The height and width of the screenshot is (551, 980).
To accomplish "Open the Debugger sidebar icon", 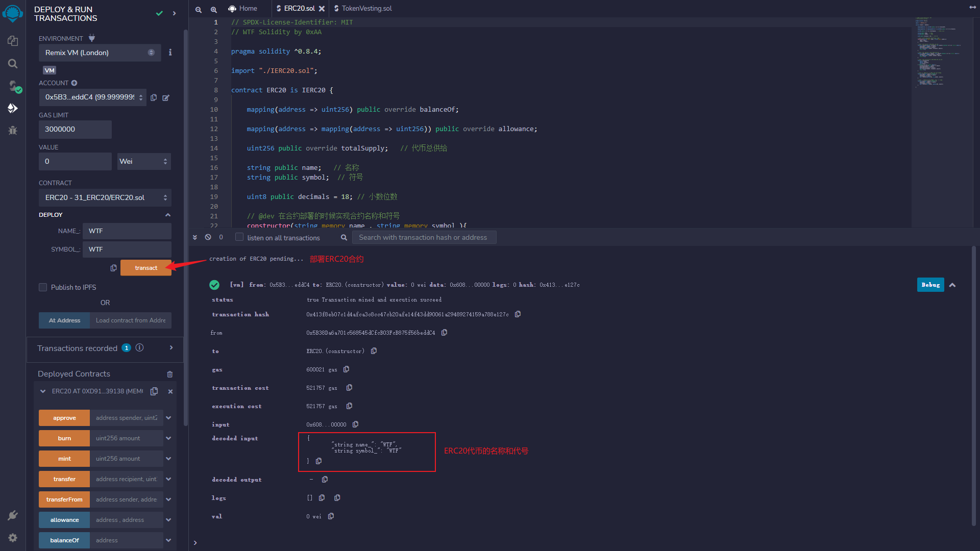I will [13, 131].
